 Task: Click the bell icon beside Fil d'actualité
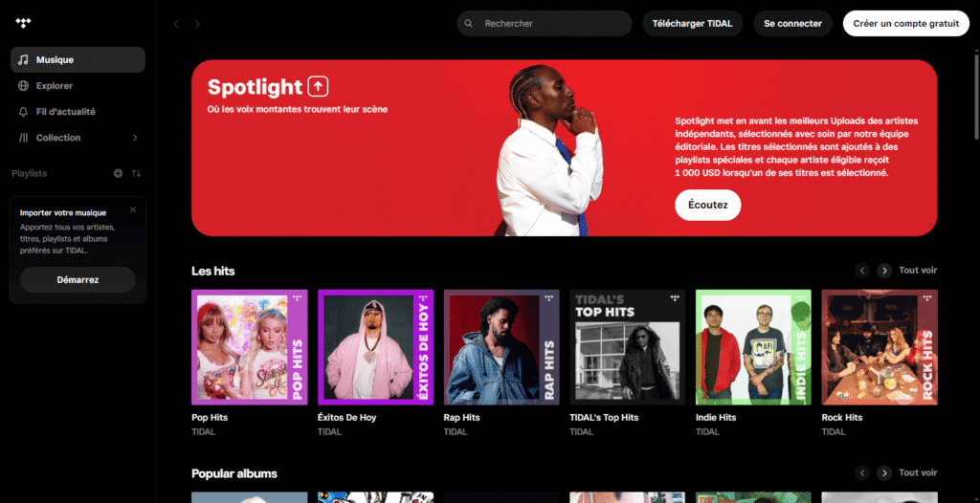pos(23,112)
